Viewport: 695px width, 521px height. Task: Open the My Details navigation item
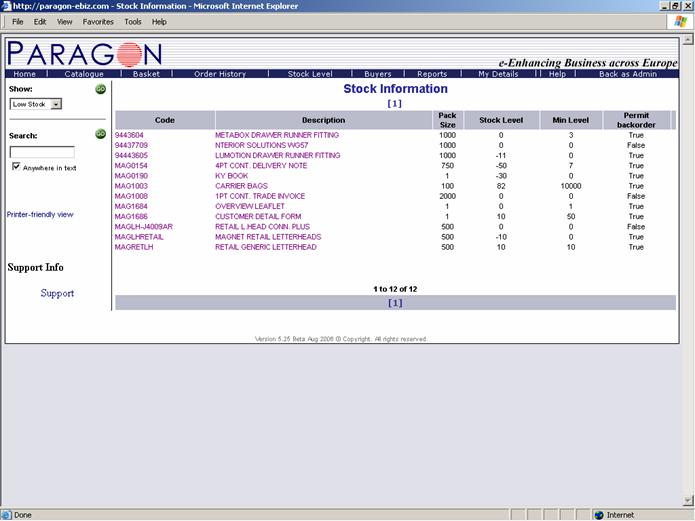pos(498,74)
